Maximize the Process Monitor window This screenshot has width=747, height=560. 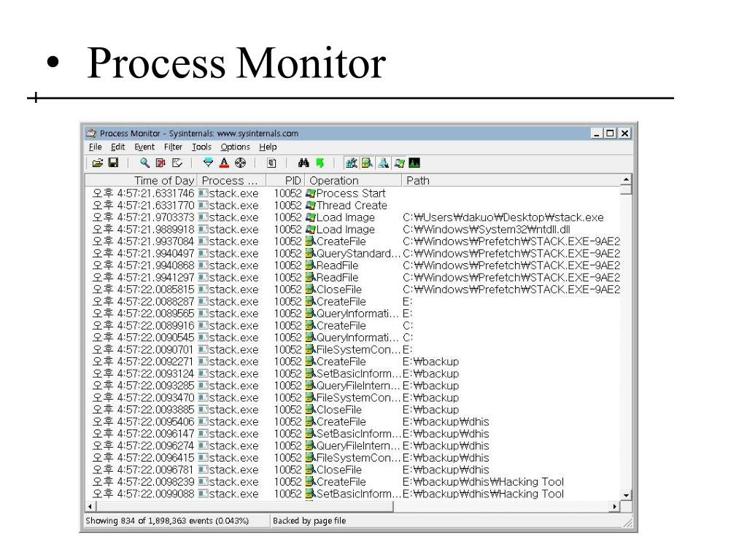[610, 133]
